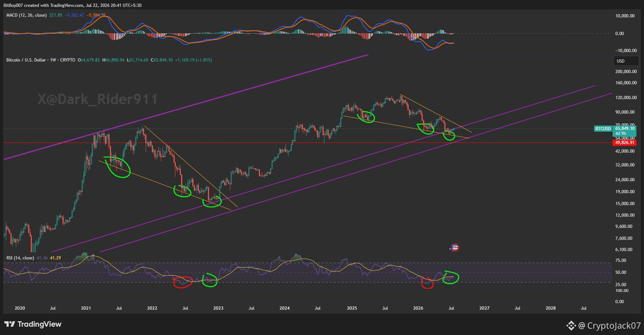Screen dimensions: 644x335
Task: Click the 2027 time axis label
Action: (485, 308)
